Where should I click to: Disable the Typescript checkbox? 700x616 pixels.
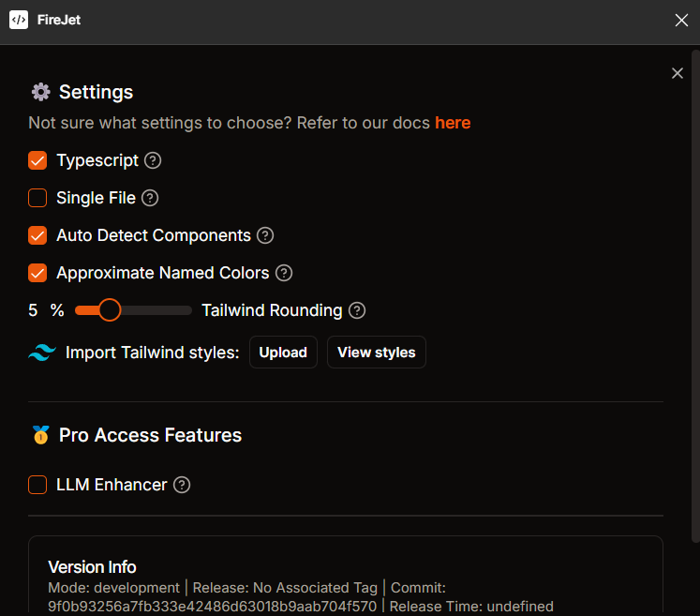[x=37, y=160]
